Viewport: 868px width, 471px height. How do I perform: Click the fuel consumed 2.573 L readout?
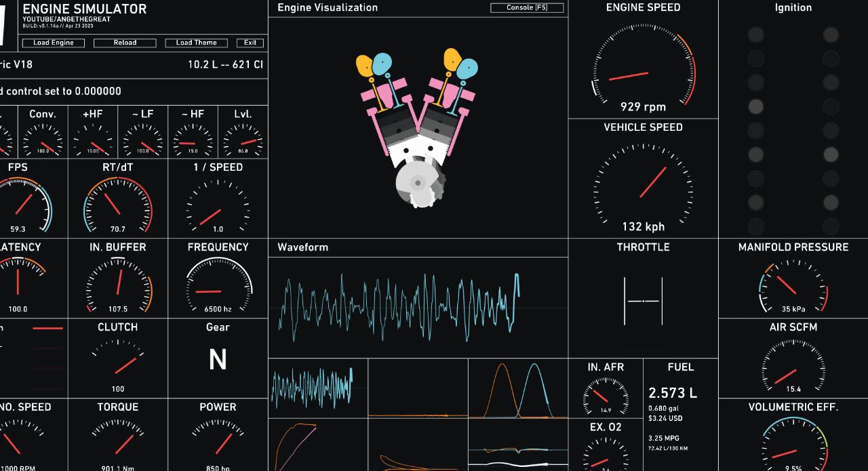click(x=673, y=393)
